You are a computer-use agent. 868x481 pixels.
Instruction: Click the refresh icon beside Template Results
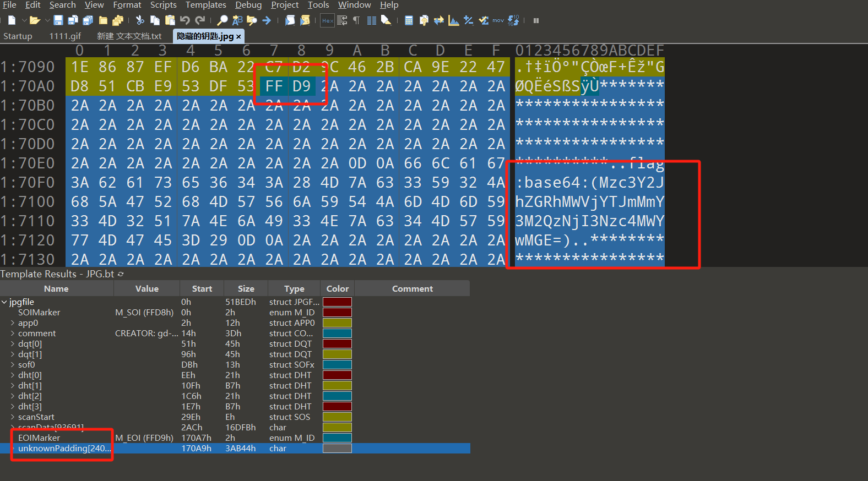click(121, 274)
